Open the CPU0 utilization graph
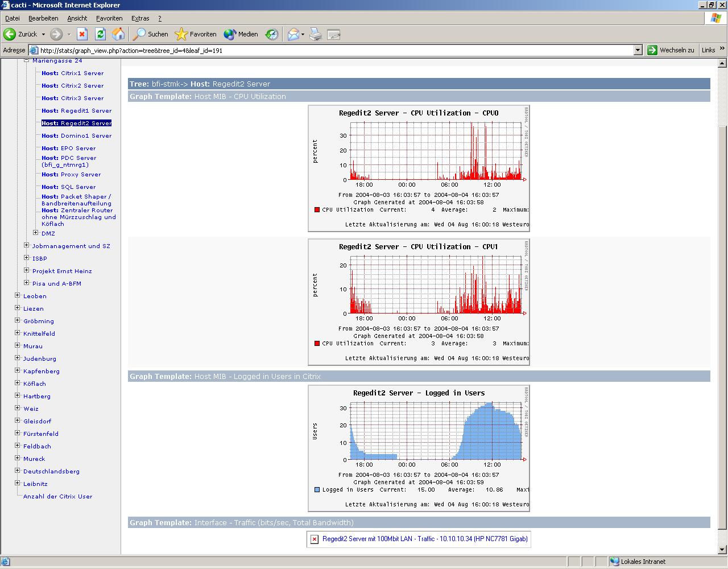Viewport: 728px width, 569px height. point(419,168)
